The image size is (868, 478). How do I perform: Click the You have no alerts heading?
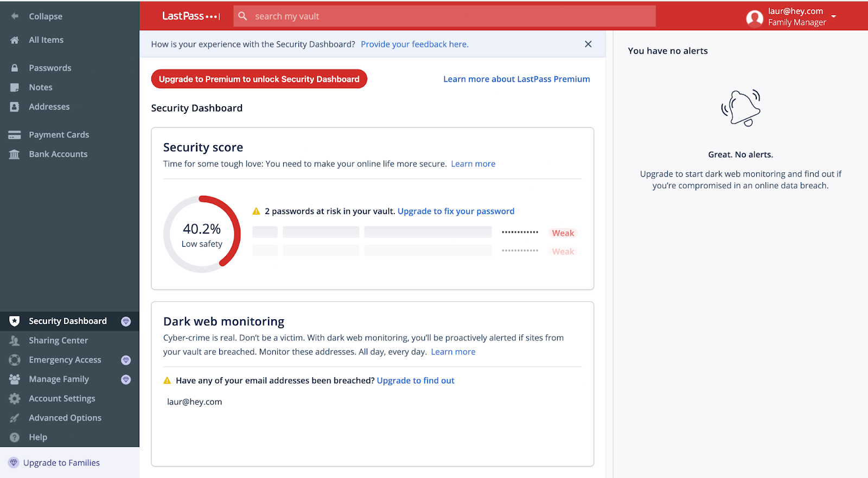668,51
